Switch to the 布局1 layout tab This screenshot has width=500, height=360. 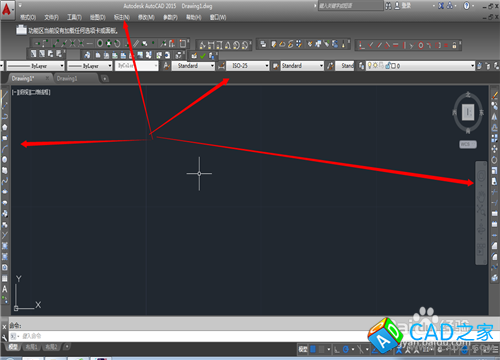32,347
